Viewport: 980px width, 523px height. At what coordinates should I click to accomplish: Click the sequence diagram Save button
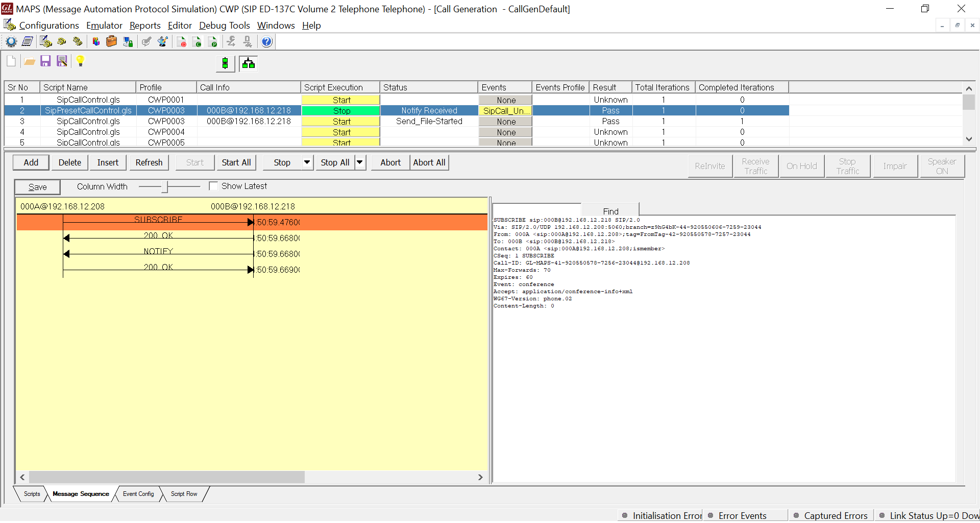(x=37, y=187)
